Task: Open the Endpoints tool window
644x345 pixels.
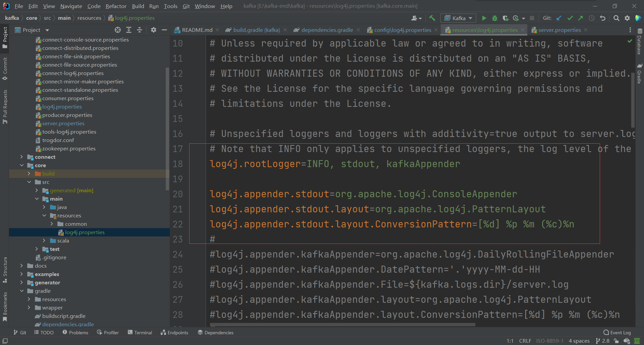Action: 174,332
